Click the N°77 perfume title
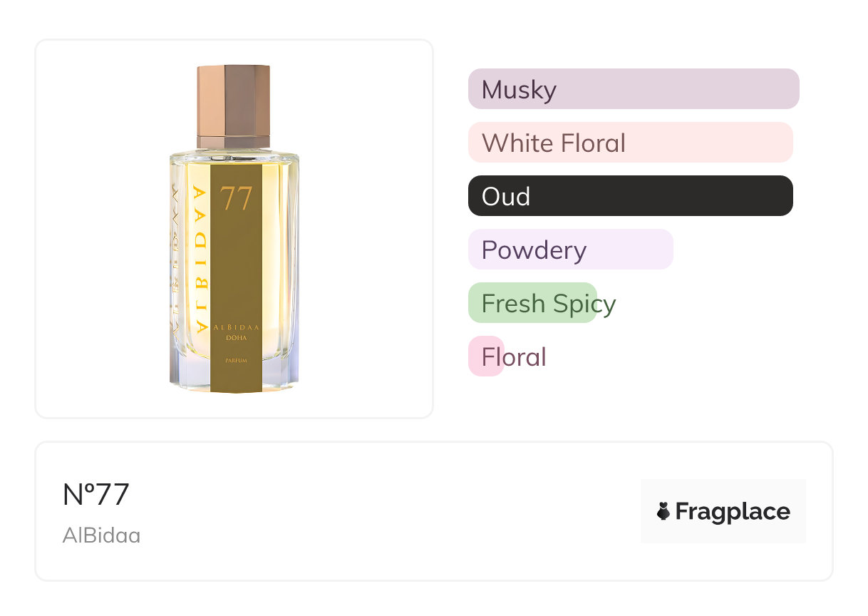The height and width of the screenshot is (616, 868). coord(96,495)
